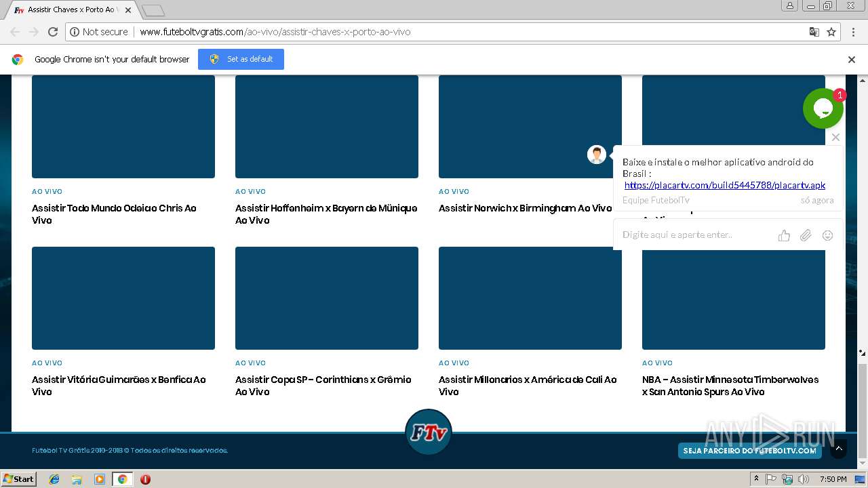
Task: Bookmark this page with the star icon
Action: click(x=831, y=32)
